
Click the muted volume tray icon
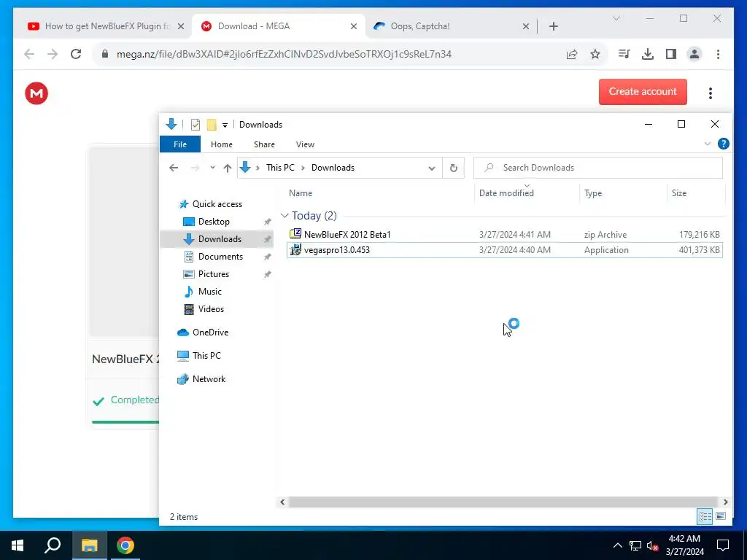652,545
